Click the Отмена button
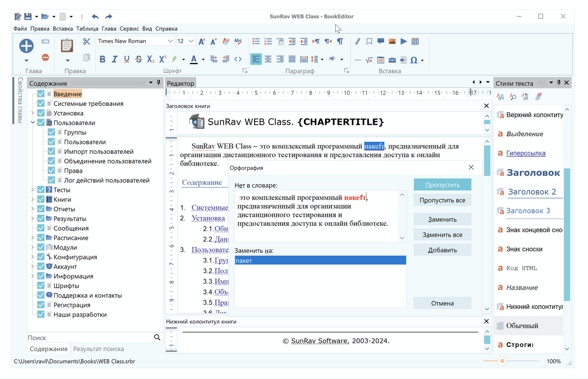Screen dimensions: 588x379 click(442, 303)
